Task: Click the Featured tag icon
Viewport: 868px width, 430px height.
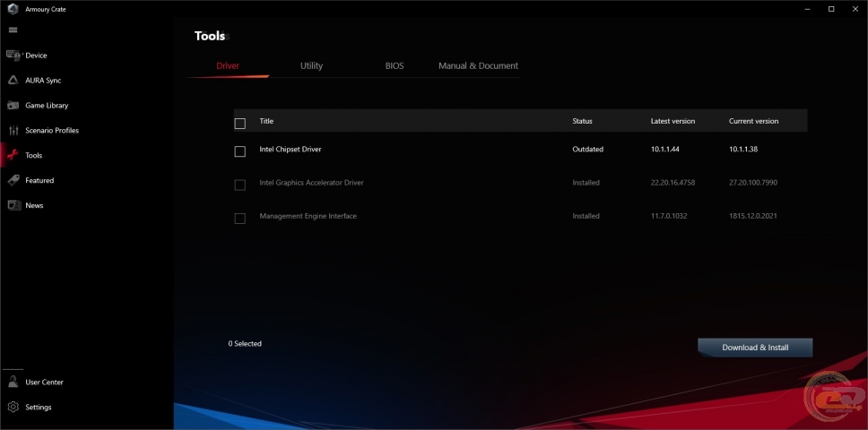Action: tap(13, 180)
